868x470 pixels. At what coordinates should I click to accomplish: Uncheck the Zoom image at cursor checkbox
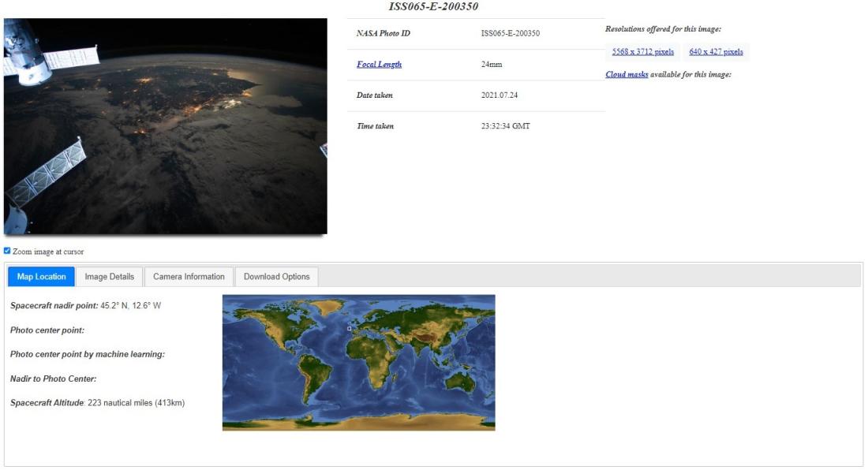7,251
